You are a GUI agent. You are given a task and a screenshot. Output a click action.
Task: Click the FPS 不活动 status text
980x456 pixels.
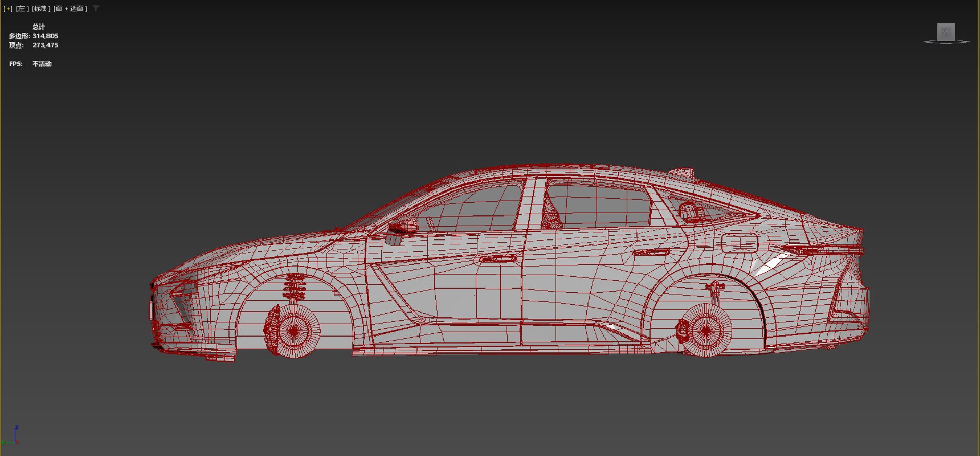(x=42, y=64)
